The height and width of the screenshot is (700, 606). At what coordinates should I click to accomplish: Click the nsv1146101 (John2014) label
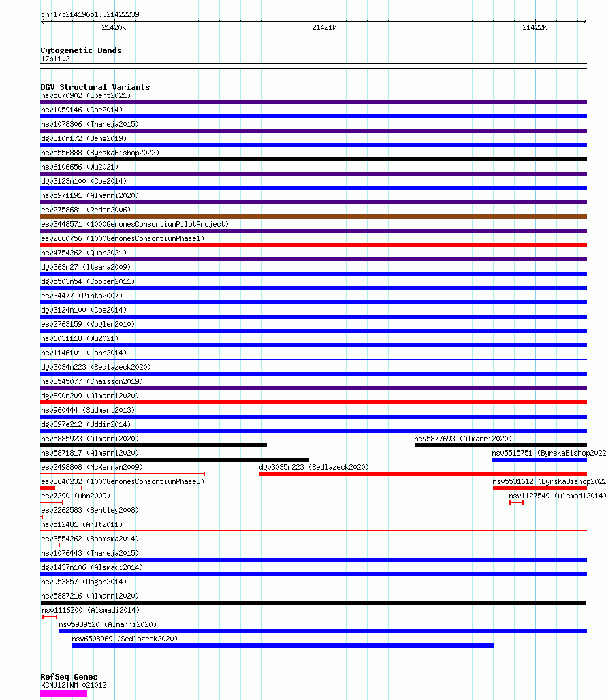coord(84,353)
